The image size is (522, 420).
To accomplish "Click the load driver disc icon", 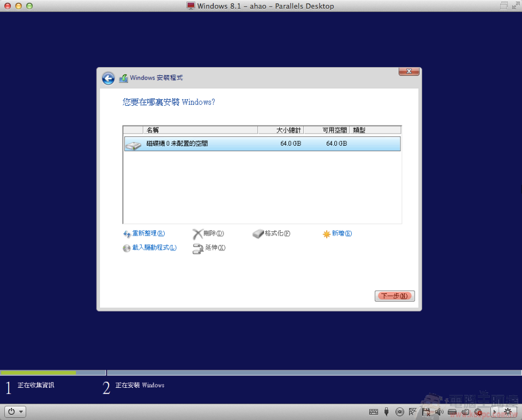I will click(127, 248).
